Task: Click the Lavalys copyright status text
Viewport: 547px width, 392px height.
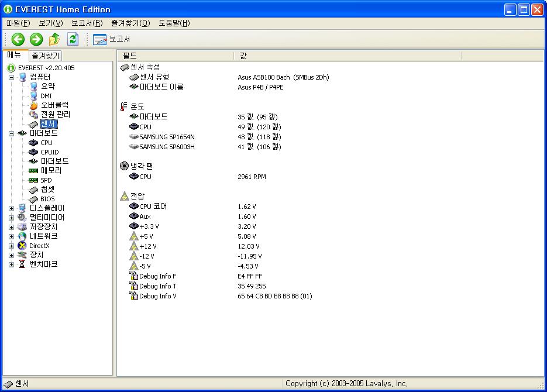Action: (x=346, y=384)
